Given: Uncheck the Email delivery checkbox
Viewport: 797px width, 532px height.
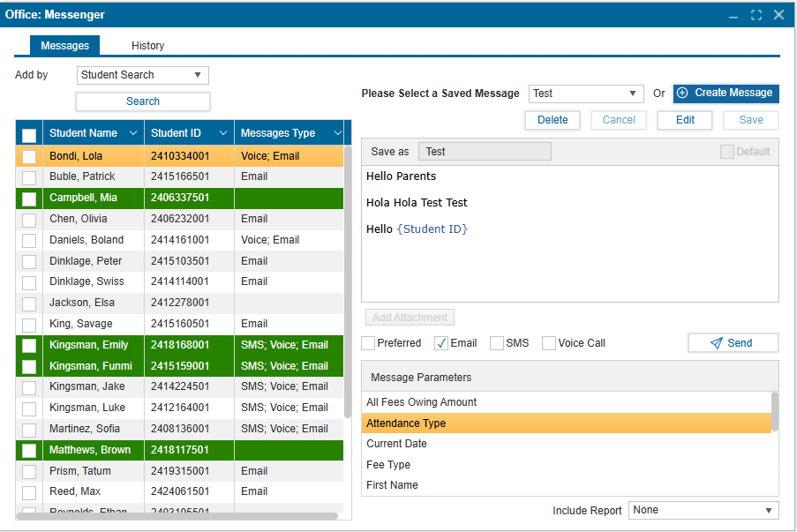Looking at the screenshot, I should [x=442, y=343].
